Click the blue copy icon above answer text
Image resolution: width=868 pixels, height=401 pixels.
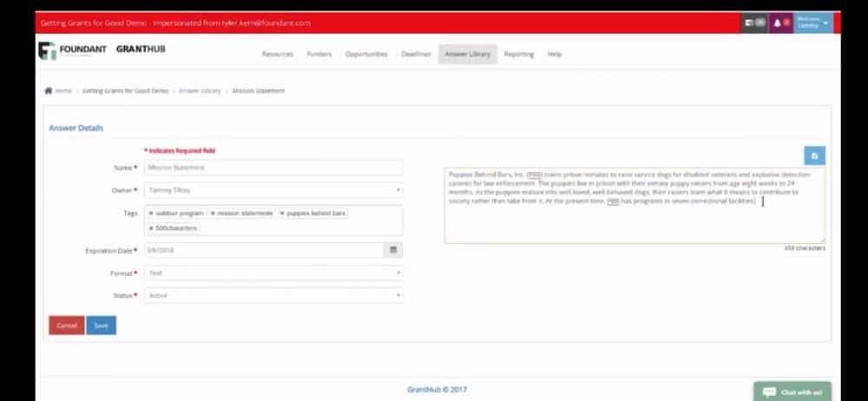click(x=814, y=156)
